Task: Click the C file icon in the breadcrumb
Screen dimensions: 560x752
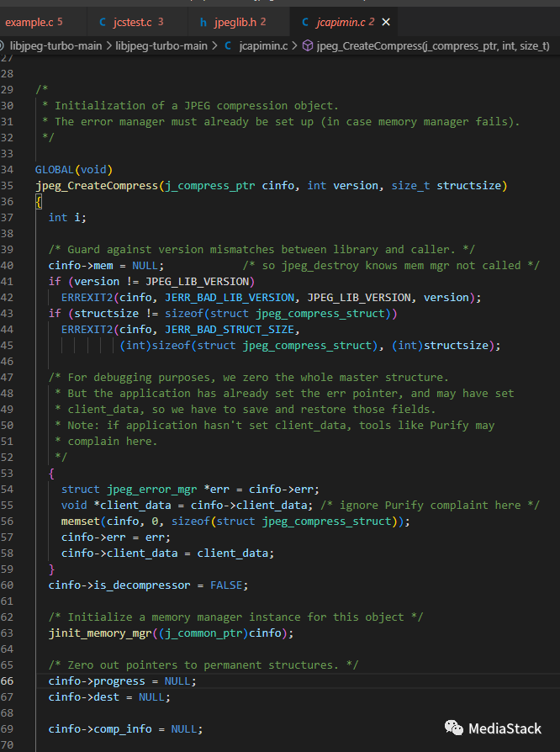Action: click(x=230, y=45)
